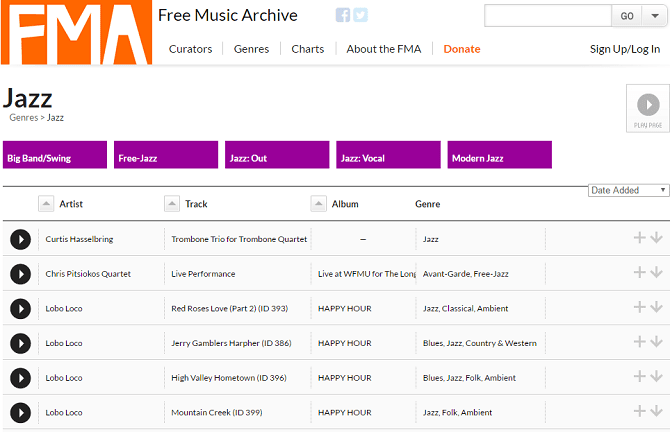
Task: Open About the FMA menu item
Action: pyautogui.click(x=384, y=49)
